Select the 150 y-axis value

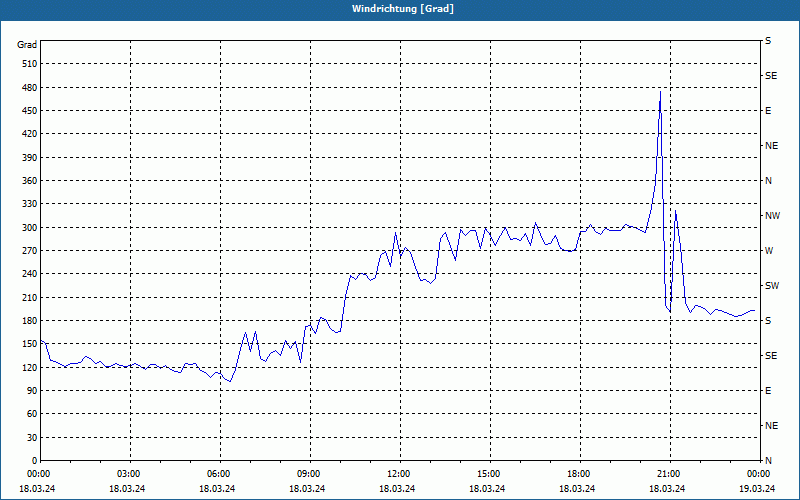[x=30, y=344]
